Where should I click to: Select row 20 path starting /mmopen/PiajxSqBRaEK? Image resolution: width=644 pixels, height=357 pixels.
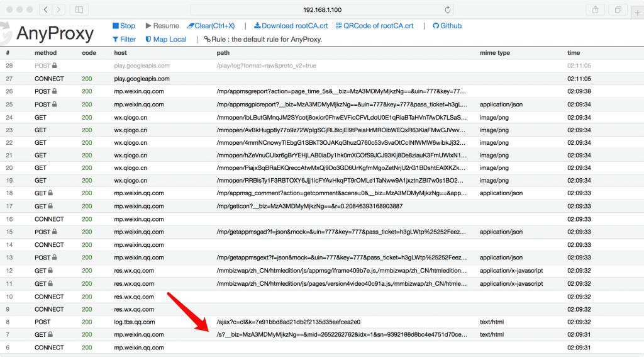[341, 168]
